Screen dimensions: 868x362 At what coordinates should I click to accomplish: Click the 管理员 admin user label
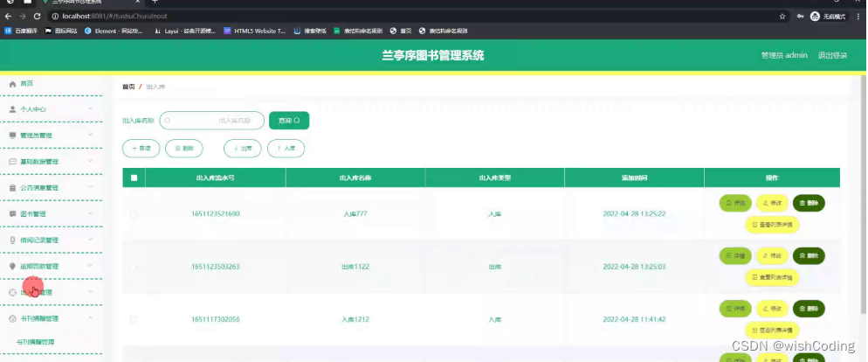[784, 55]
